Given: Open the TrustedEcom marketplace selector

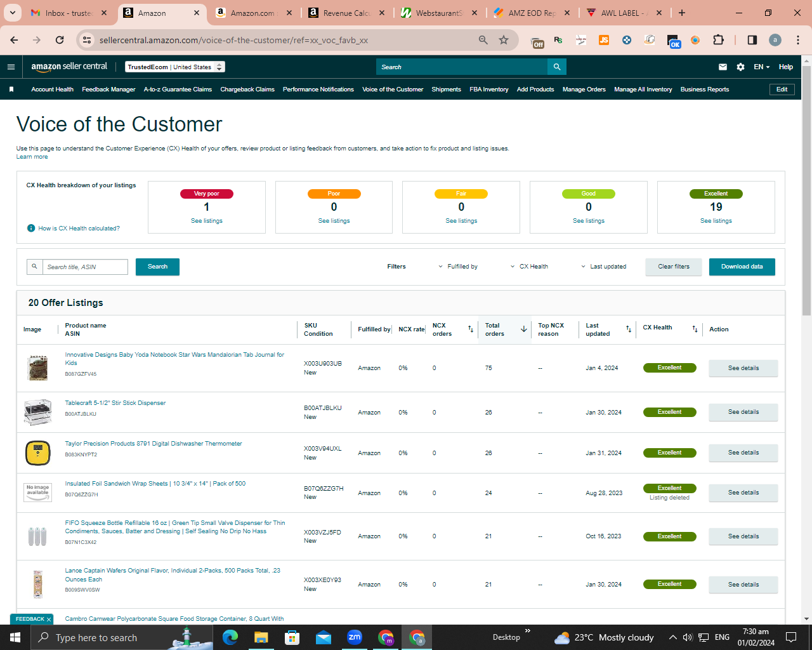Looking at the screenshot, I should pyautogui.click(x=175, y=67).
